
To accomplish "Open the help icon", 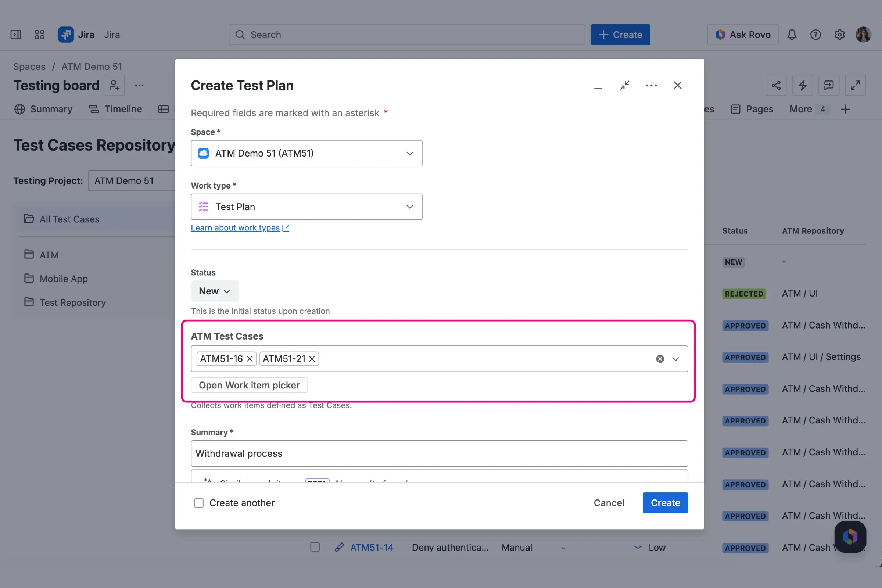I will click(x=815, y=35).
